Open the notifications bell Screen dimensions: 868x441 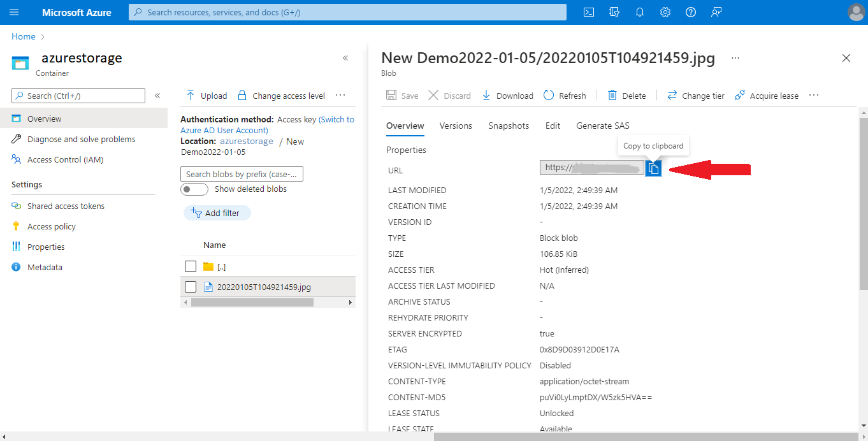pyautogui.click(x=640, y=12)
